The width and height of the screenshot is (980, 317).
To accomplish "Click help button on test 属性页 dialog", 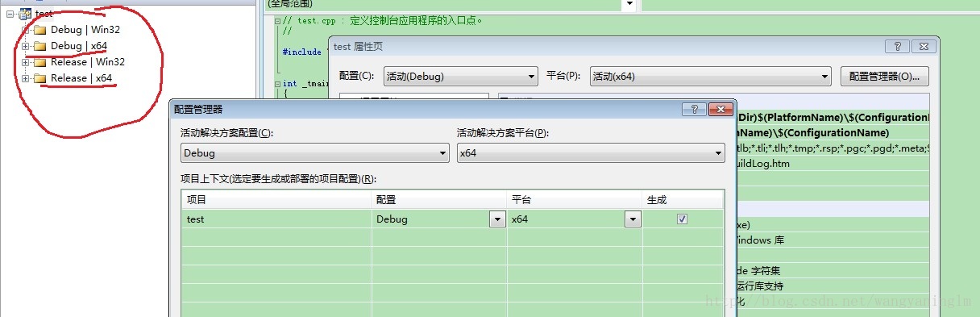I will click(x=897, y=47).
